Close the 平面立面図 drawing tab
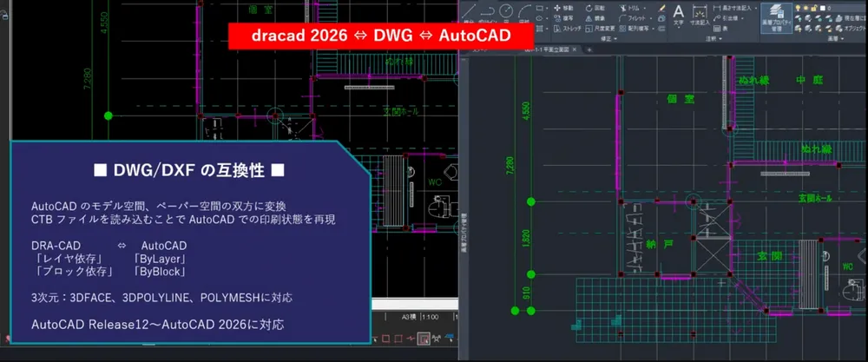 [x=575, y=49]
